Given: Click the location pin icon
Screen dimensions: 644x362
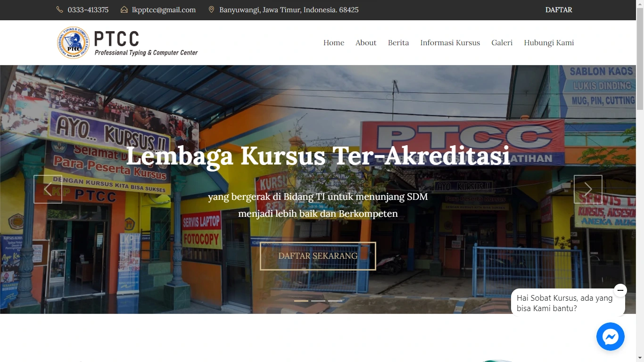Looking at the screenshot, I should 211,10.
